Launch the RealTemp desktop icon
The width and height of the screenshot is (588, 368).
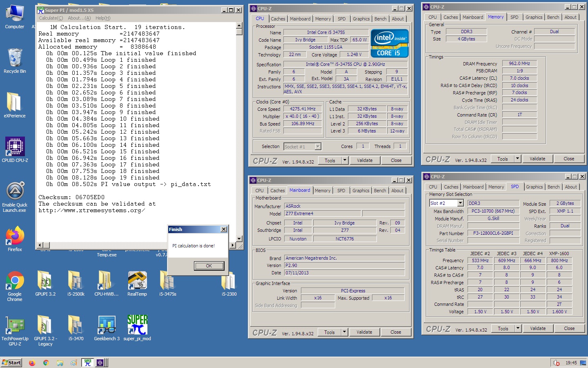[x=137, y=283]
